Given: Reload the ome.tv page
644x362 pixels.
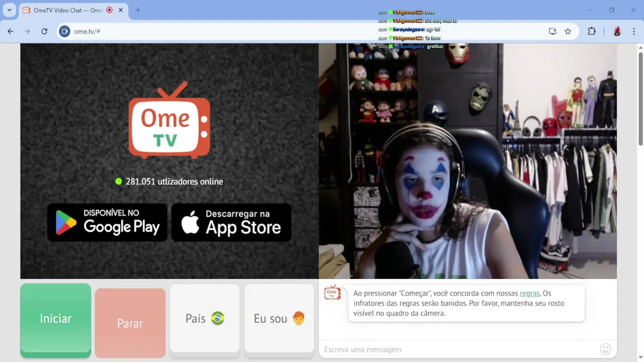Looking at the screenshot, I should coord(44,31).
